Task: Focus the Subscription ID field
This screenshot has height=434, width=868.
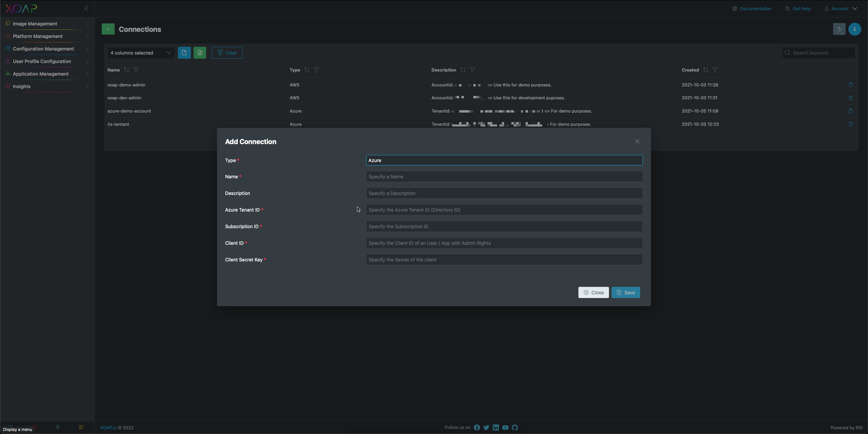Action: pyautogui.click(x=504, y=226)
